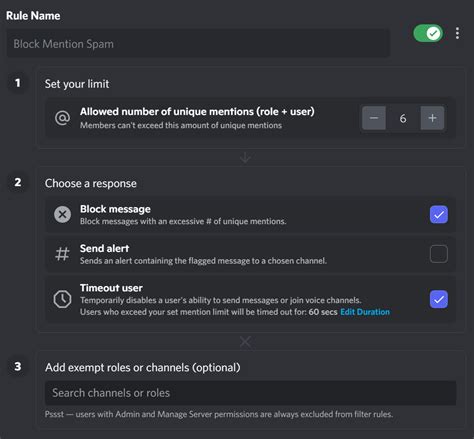The height and width of the screenshot is (439, 474).
Task: Select the Choose a response heading
Action: pos(91,183)
